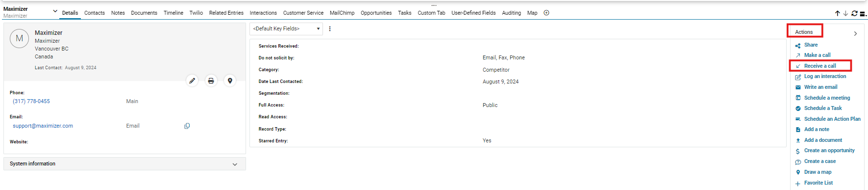The height and width of the screenshot is (190, 868).
Task: Click the map pin location icon
Action: 230,81
